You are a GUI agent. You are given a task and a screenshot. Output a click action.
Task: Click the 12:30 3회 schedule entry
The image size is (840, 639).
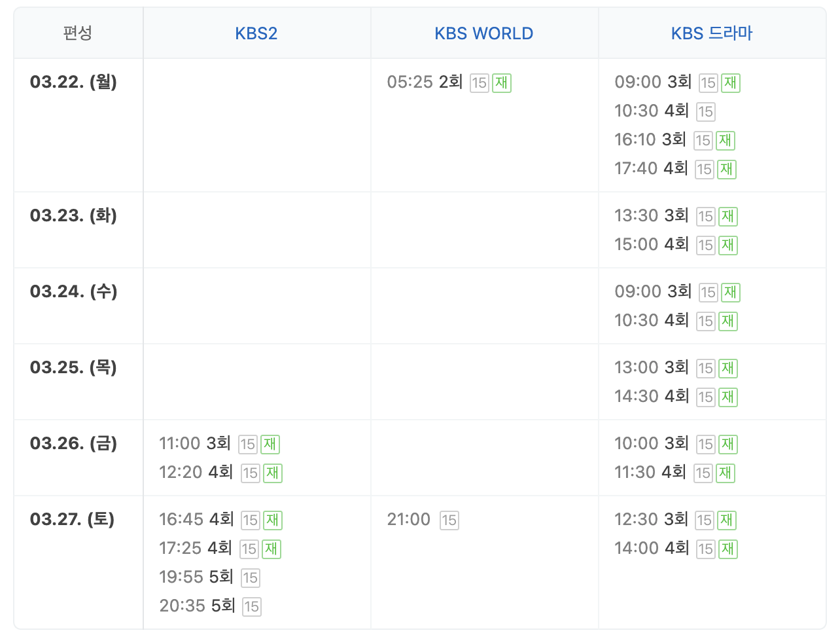pyautogui.click(x=651, y=519)
